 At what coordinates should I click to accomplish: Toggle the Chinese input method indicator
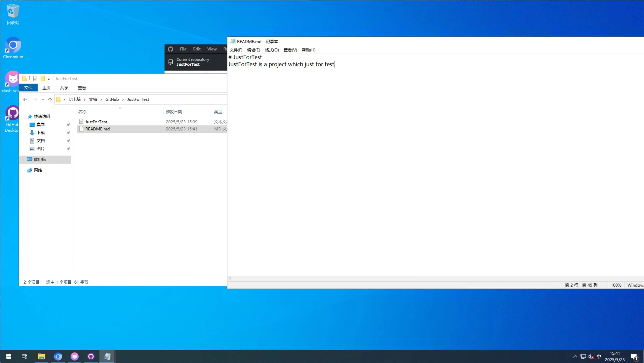[599, 356]
